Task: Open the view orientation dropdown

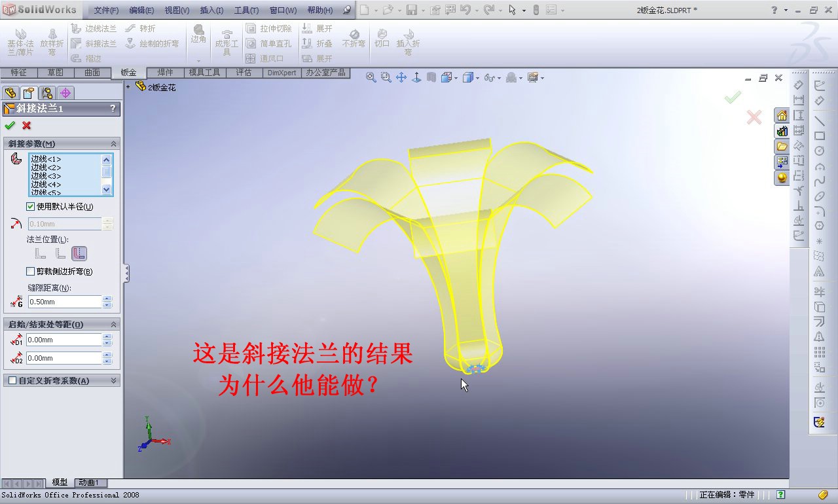Action: pos(456,78)
